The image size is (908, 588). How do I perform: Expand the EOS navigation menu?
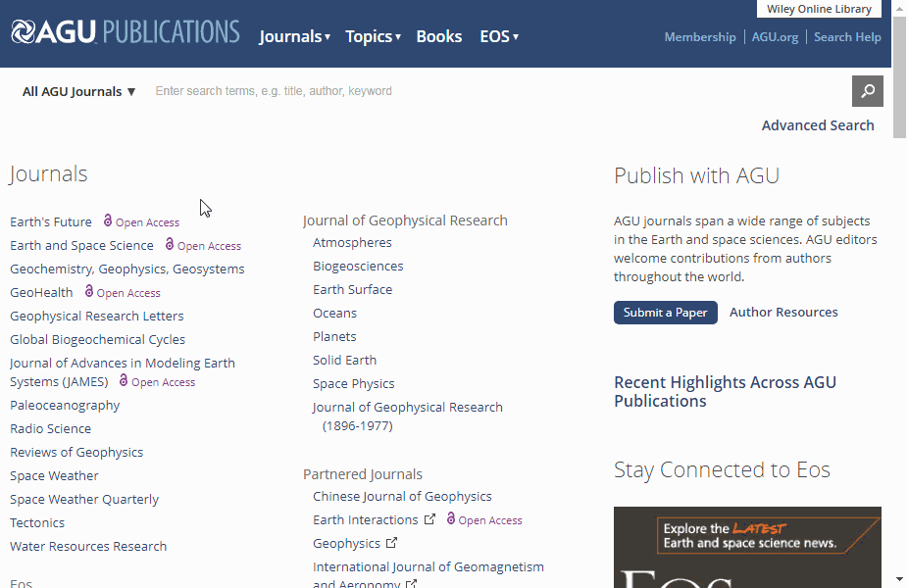(499, 36)
